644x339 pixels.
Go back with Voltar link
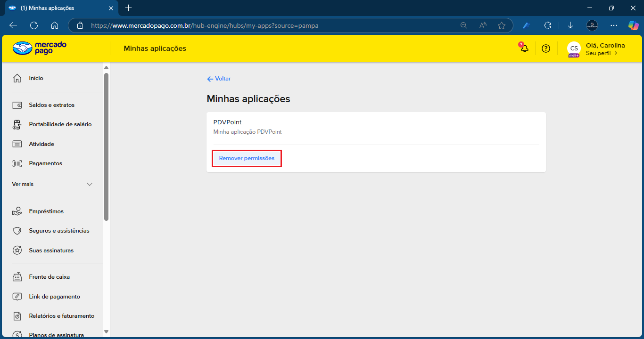(x=219, y=79)
